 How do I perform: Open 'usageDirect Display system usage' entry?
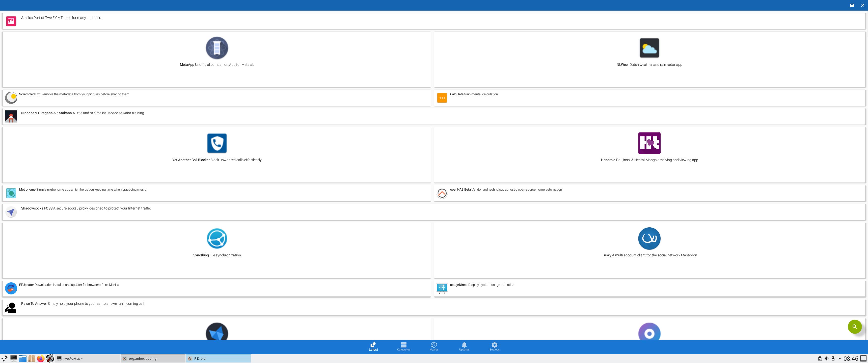click(x=649, y=288)
